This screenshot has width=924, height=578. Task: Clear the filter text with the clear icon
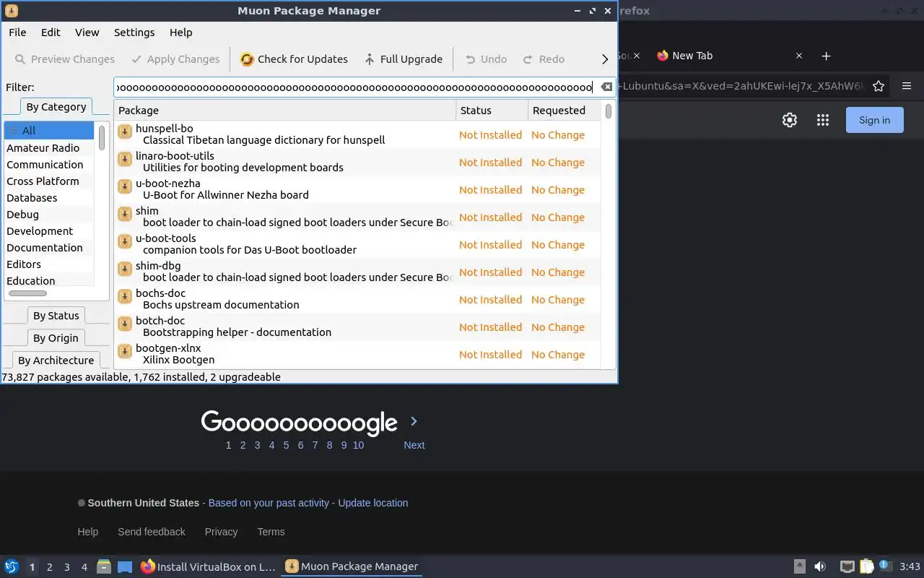click(x=606, y=87)
